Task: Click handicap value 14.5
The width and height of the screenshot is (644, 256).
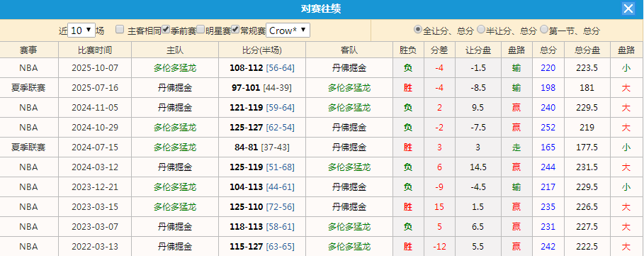Action: tap(478, 167)
